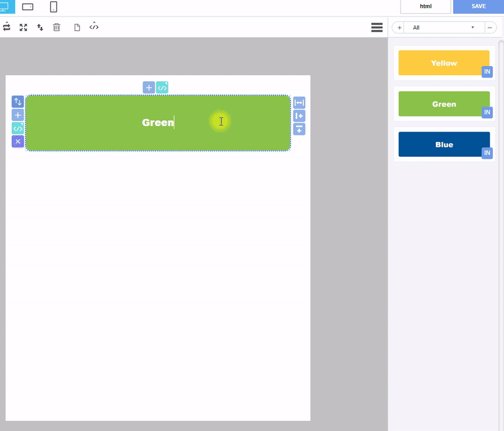Switch to mobile phone preview

pyautogui.click(x=54, y=7)
